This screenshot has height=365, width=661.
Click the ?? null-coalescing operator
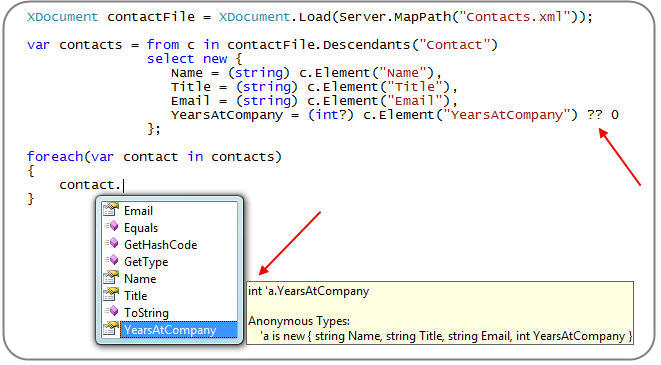[594, 115]
